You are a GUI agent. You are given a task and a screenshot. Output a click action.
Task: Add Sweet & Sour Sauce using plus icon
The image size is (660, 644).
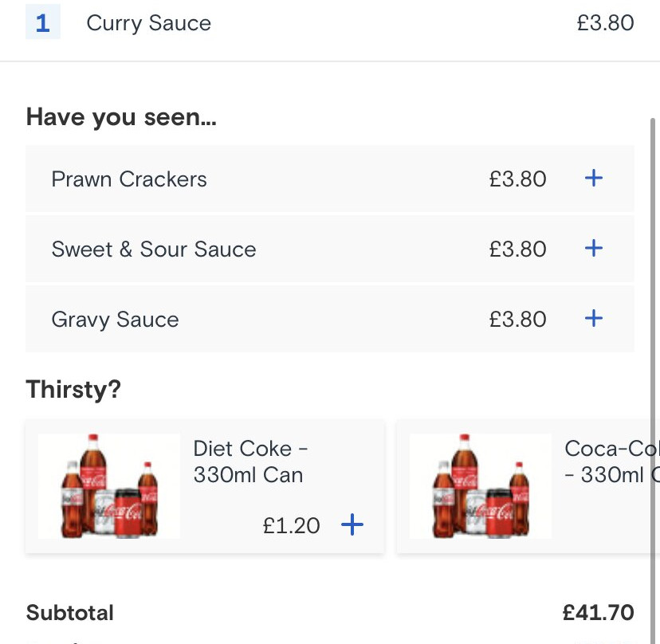point(593,249)
